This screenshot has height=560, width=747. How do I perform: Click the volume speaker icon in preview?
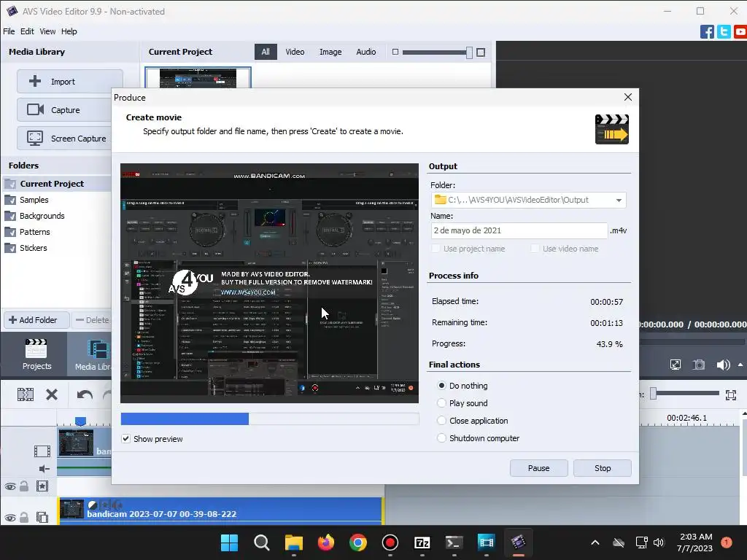(723, 365)
